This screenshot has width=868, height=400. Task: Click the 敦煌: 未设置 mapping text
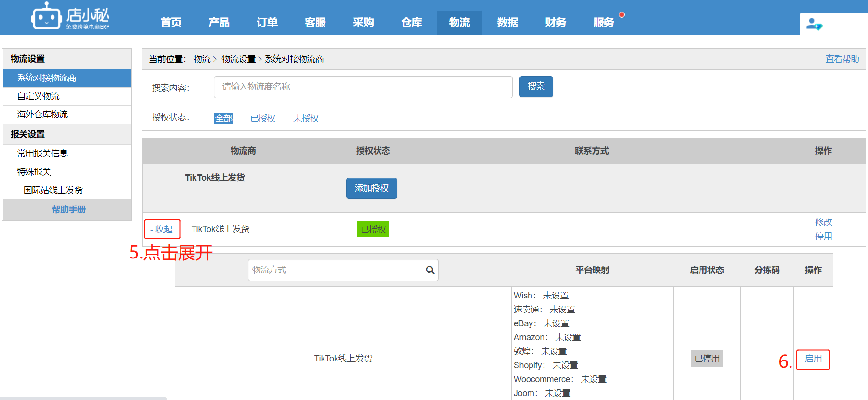pyautogui.click(x=540, y=351)
